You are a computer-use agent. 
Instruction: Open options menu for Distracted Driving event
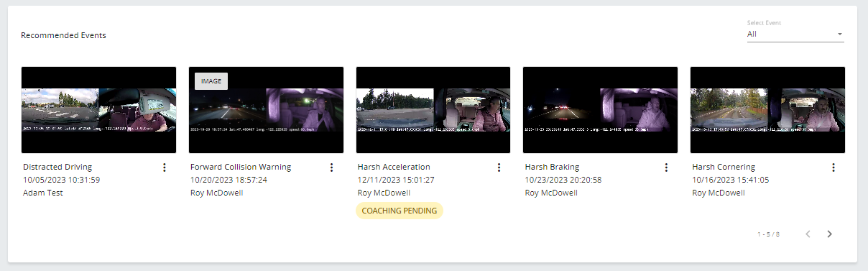pyautogui.click(x=165, y=167)
